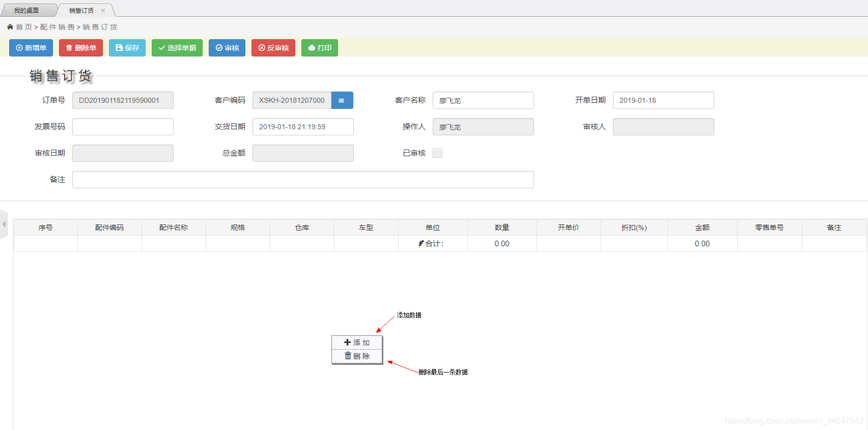The height and width of the screenshot is (430, 868).
Task: Click the 配件名称 column header
Action: (x=174, y=227)
